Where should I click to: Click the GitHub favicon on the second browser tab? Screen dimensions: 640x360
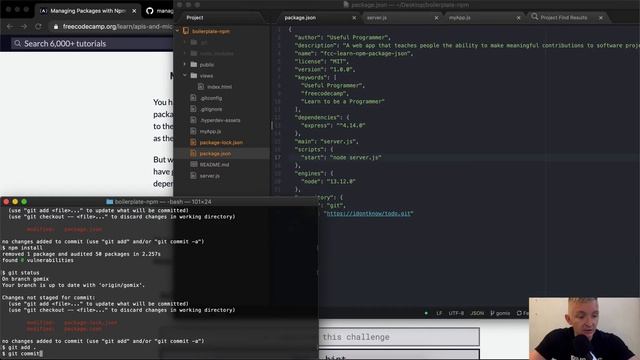pyautogui.click(x=150, y=11)
